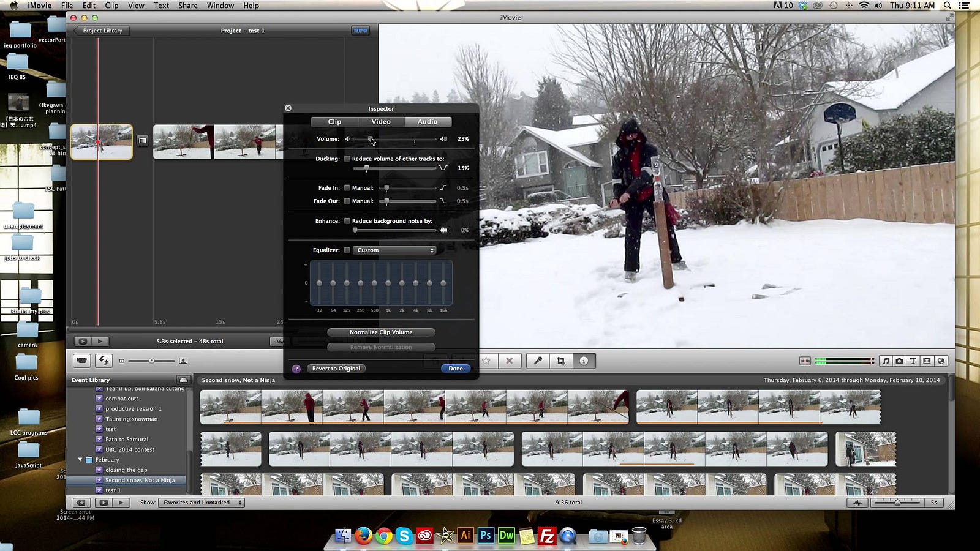The height and width of the screenshot is (551, 980).
Task: Mark selection as favorite star
Action: (486, 361)
